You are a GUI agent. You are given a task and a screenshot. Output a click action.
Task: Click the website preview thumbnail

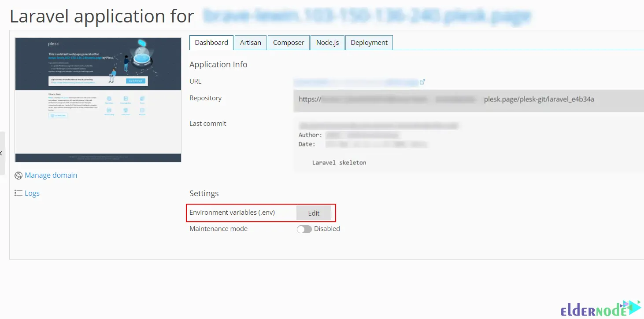tap(98, 100)
